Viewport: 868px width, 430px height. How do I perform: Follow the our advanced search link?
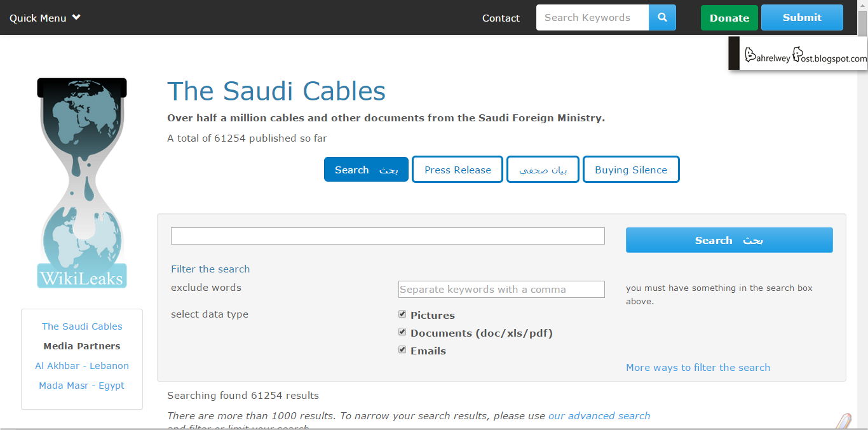599,415
